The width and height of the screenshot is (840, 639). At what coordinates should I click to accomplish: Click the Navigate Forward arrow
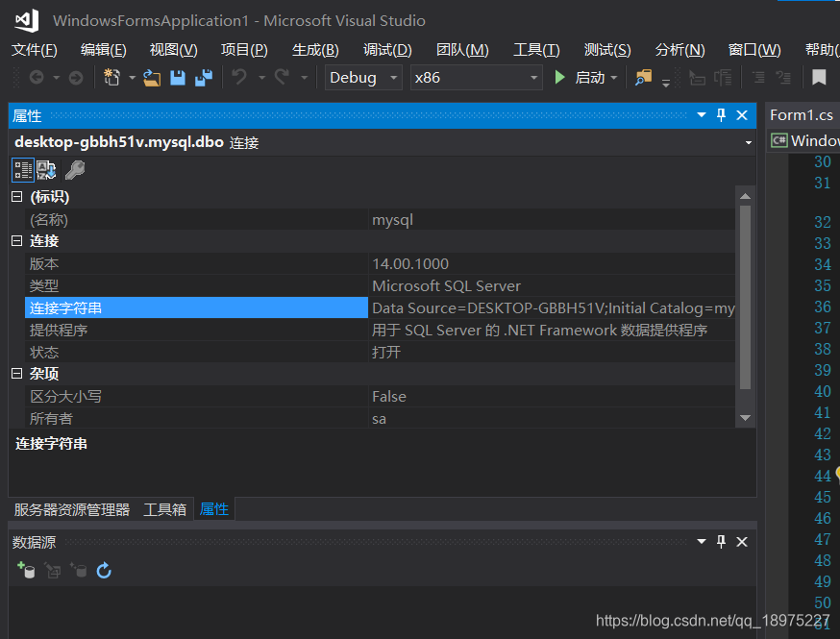click(76, 78)
